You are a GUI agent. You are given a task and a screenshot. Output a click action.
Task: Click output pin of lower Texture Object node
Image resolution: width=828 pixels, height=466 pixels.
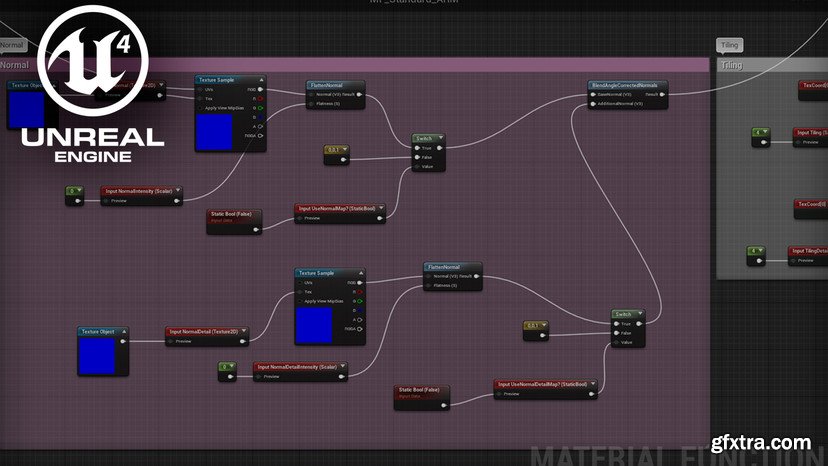pos(124,341)
